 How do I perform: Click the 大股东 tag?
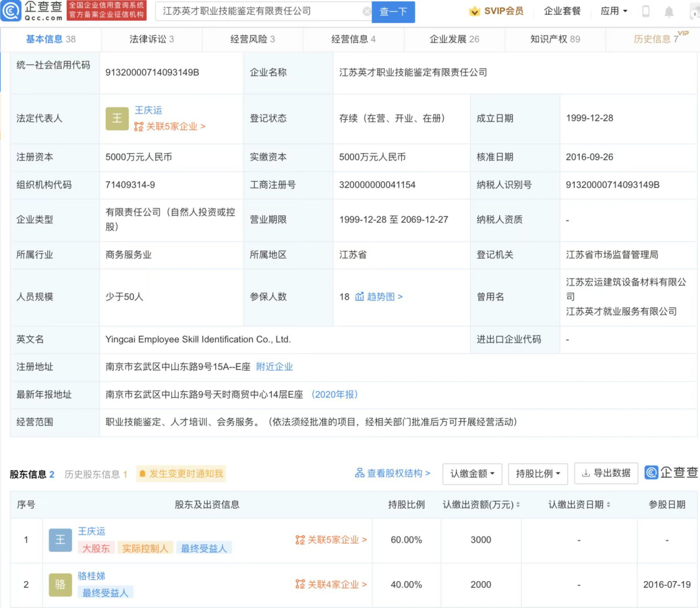click(x=96, y=548)
